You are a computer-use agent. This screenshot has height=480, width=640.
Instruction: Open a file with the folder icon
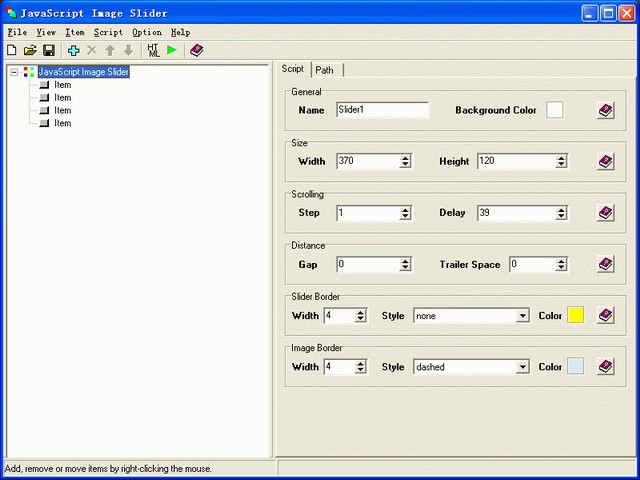30,50
